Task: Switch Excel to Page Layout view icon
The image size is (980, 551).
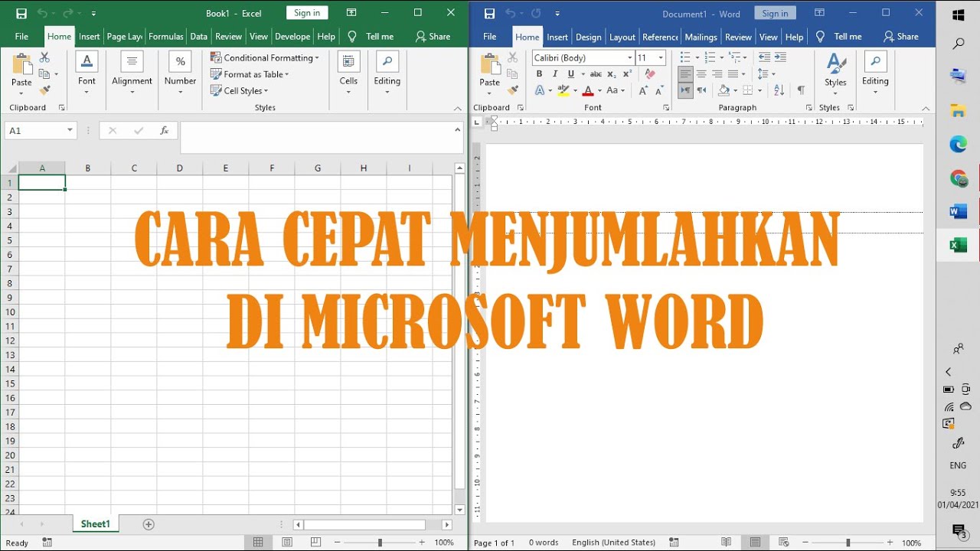Action: click(x=287, y=543)
